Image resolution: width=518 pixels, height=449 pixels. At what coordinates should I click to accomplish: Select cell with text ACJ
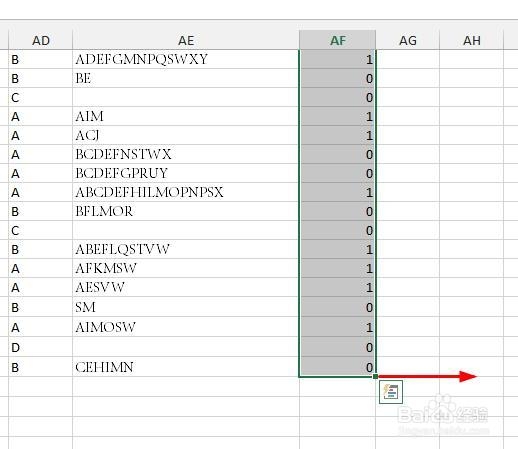click(x=186, y=135)
